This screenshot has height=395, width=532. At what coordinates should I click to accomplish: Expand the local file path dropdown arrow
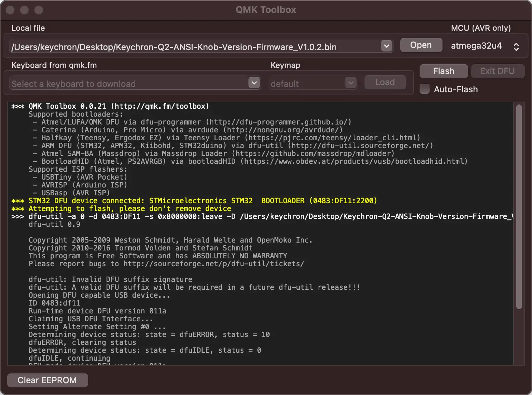click(x=387, y=46)
